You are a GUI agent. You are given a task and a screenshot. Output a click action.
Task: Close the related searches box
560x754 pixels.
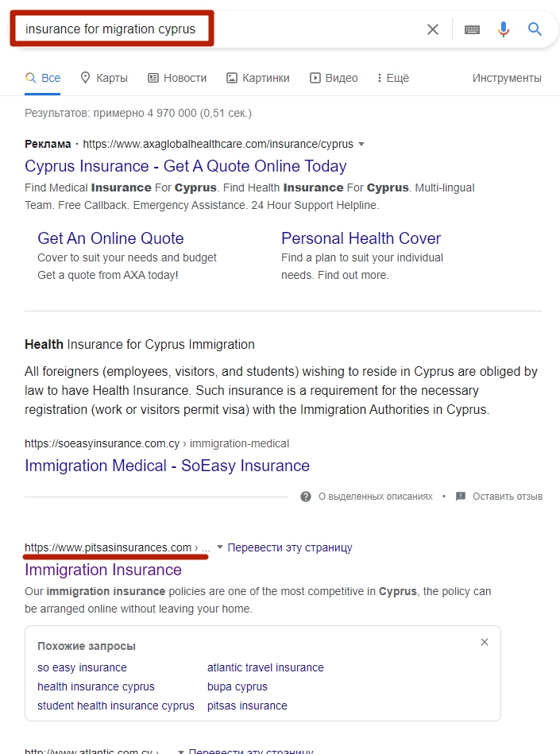click(485, 642)
